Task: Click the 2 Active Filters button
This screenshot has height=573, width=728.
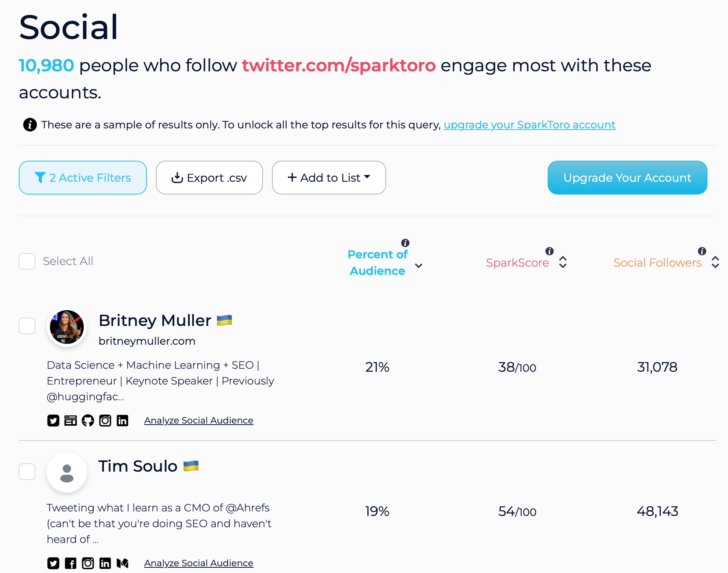Action: pos(83,177)
